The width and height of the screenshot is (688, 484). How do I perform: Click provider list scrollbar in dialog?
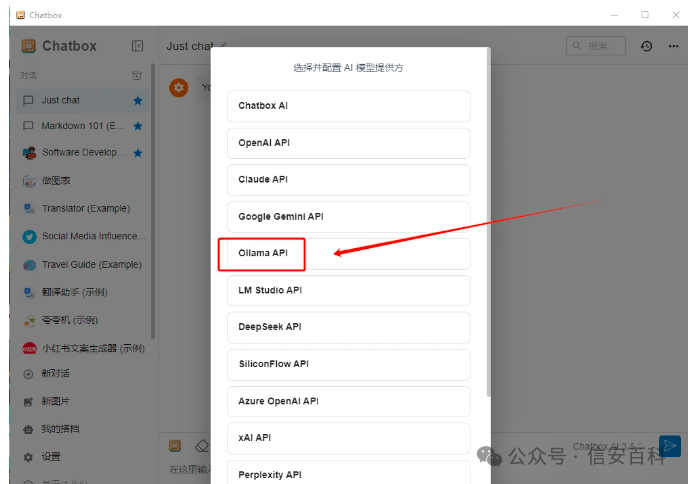(488, 222)
